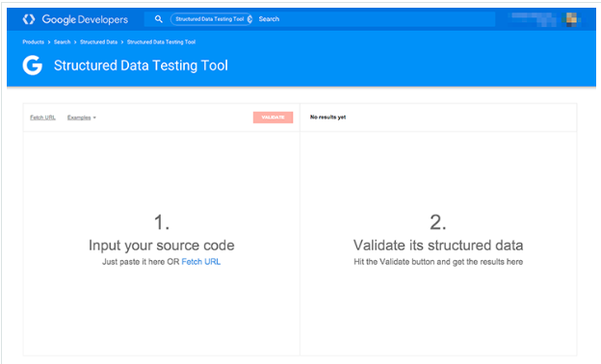Click the large Google G logo
This screenshot has height=364, width=601.
tap(32, 65)
